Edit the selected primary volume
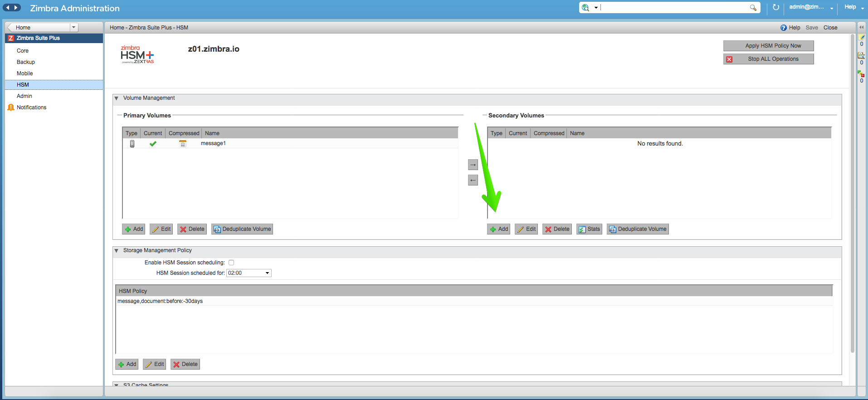 coord(161,229)
